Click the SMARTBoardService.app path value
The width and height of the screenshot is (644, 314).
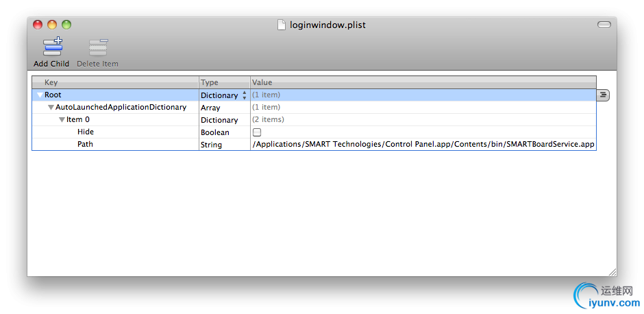click(x=423, y=145)
